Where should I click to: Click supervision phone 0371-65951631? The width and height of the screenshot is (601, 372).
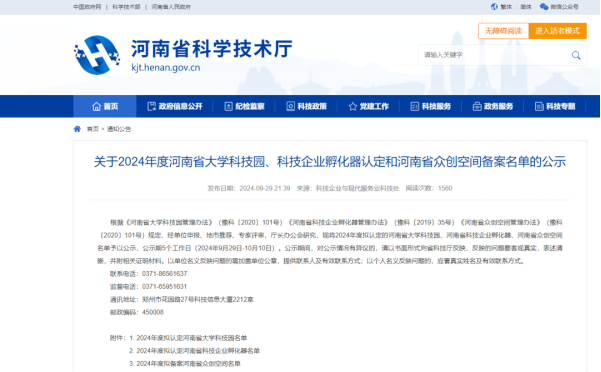click(x=164, y=287)
